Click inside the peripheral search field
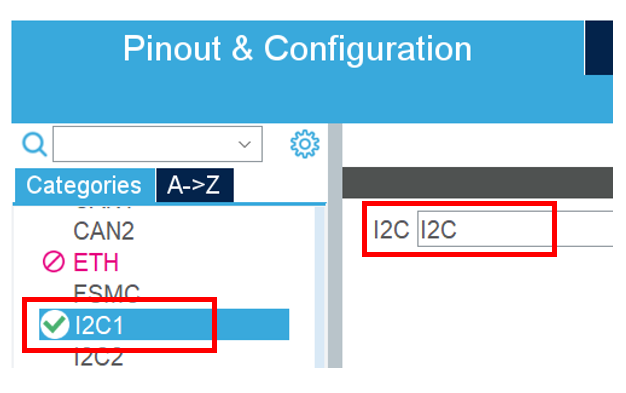626x393 pixels. [157, 144]
